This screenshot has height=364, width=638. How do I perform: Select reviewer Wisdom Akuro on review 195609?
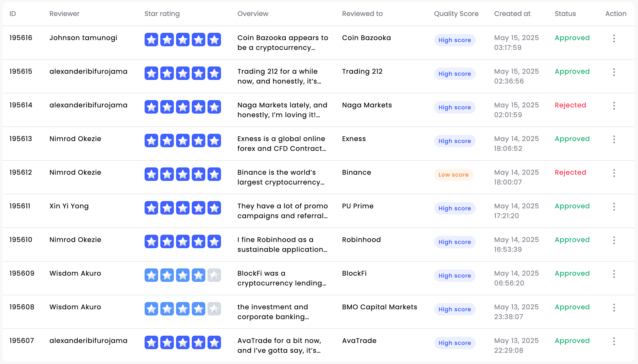[x=75, y=273]
